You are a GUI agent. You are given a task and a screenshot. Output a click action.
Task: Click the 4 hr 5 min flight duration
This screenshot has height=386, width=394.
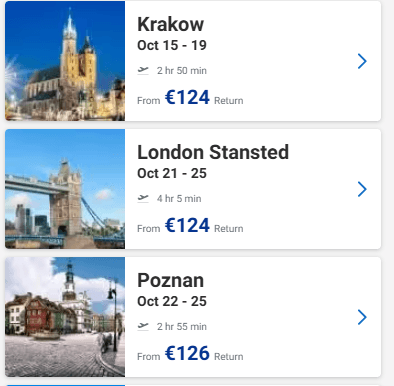coord(179,199)
